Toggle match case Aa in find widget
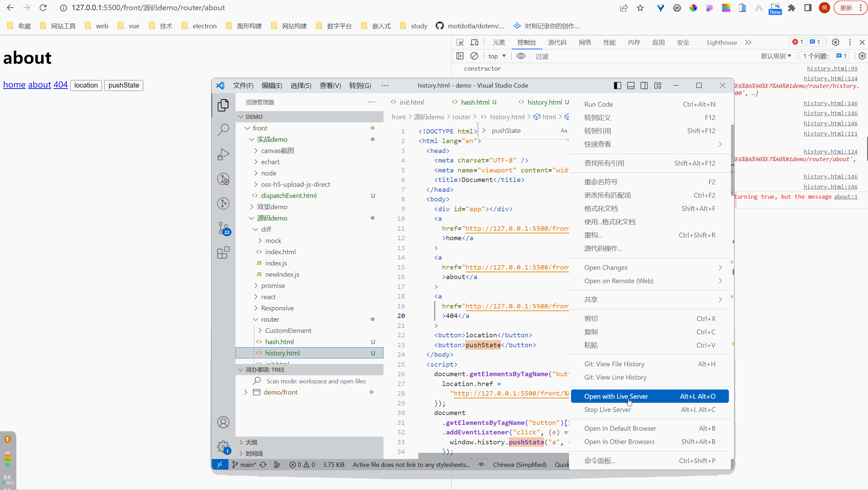Image resolution: width=868 pixels, height=490 pixels. coord(564,131)
